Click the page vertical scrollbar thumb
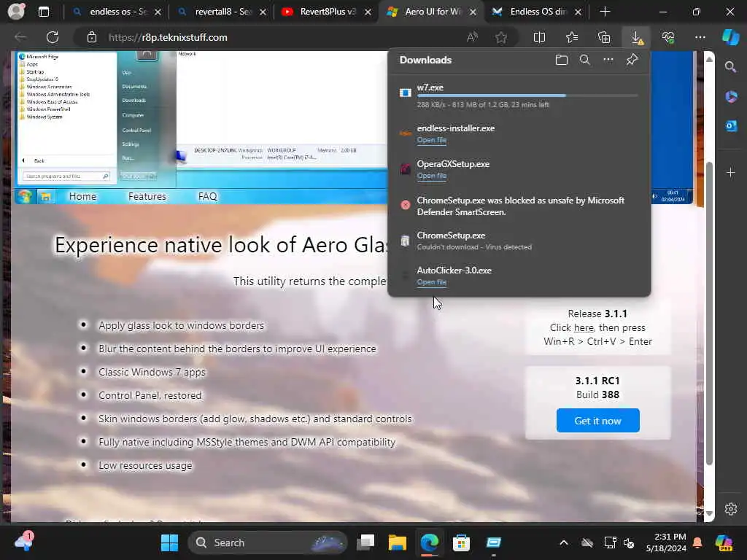Screen dimensions: 747x560 click(x=709, y=314)
